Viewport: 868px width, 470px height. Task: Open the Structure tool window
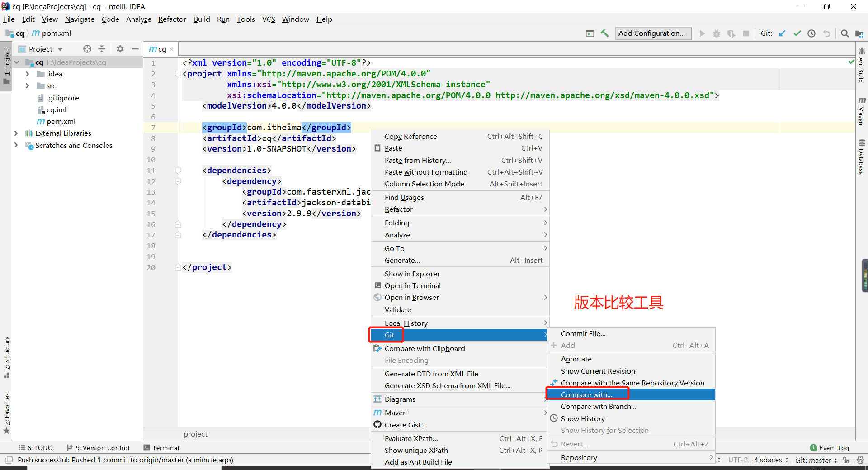point(6,357)
